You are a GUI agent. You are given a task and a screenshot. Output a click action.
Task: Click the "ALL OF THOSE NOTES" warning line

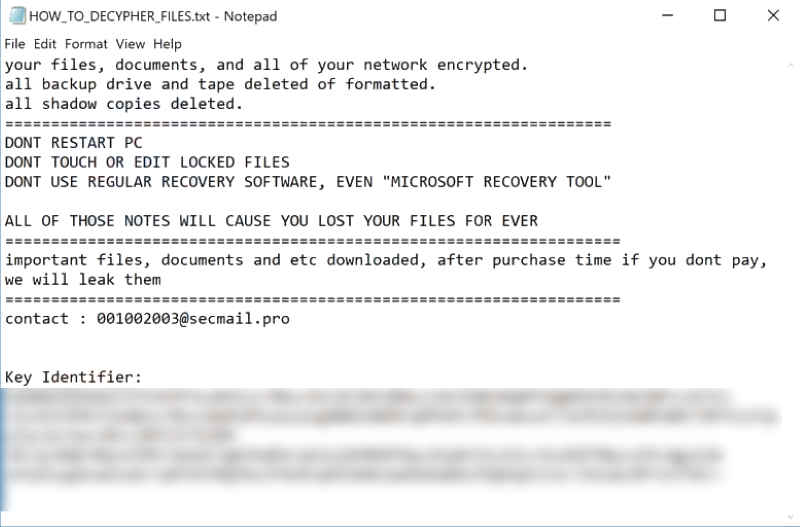click(271, 221)
